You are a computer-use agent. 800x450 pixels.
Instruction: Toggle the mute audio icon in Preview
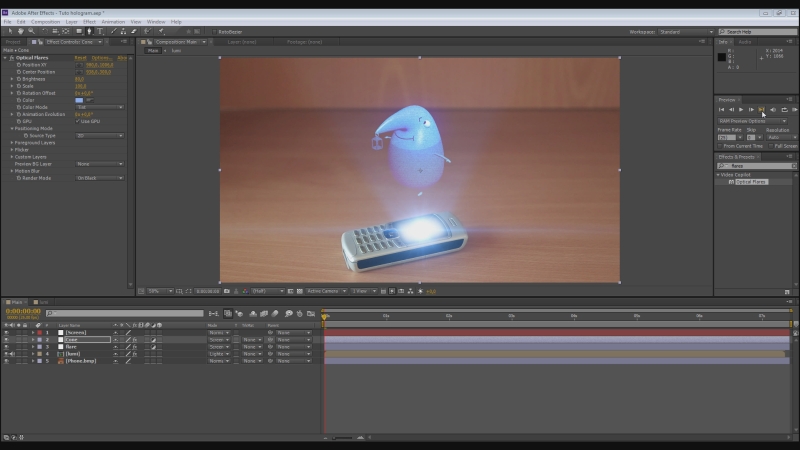[x=772, y=109]
